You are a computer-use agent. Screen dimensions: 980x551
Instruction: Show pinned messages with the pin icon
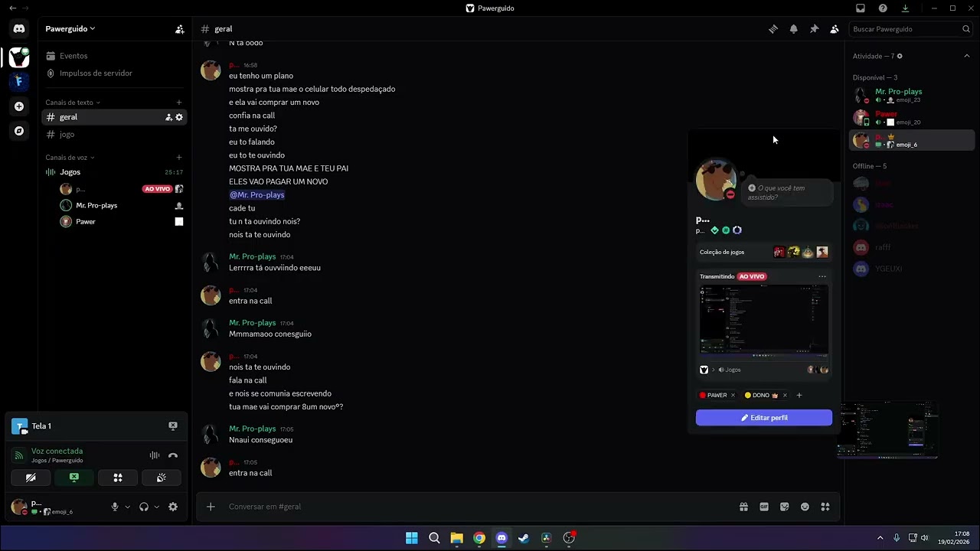point(814,29)
